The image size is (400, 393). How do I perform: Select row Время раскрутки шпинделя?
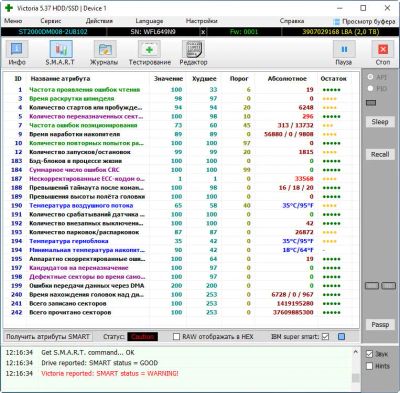click(x=182, y=99)
